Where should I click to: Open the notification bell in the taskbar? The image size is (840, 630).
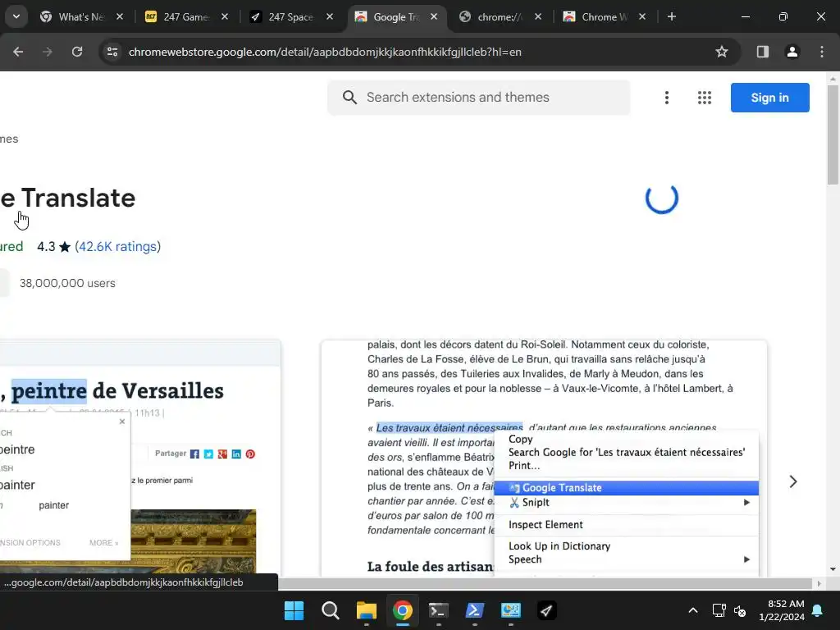pyautogui.click(x=818, y=610)
